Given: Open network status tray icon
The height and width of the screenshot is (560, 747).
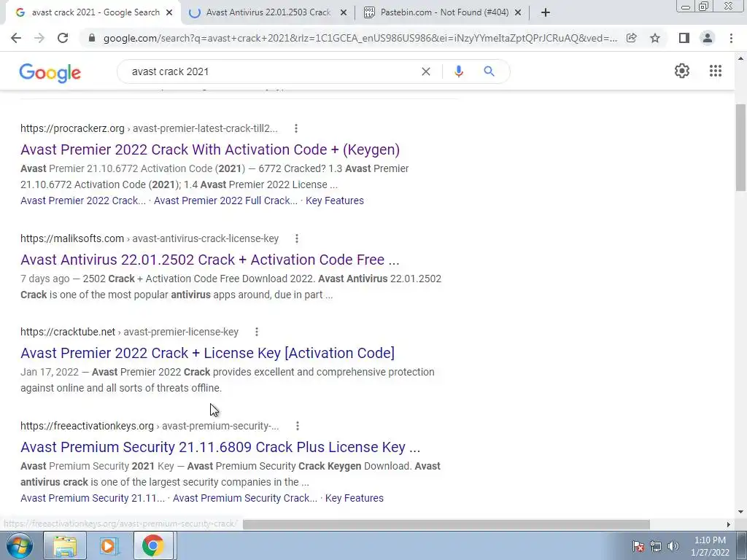Looking at the screenshot, I should coord(656,546).
